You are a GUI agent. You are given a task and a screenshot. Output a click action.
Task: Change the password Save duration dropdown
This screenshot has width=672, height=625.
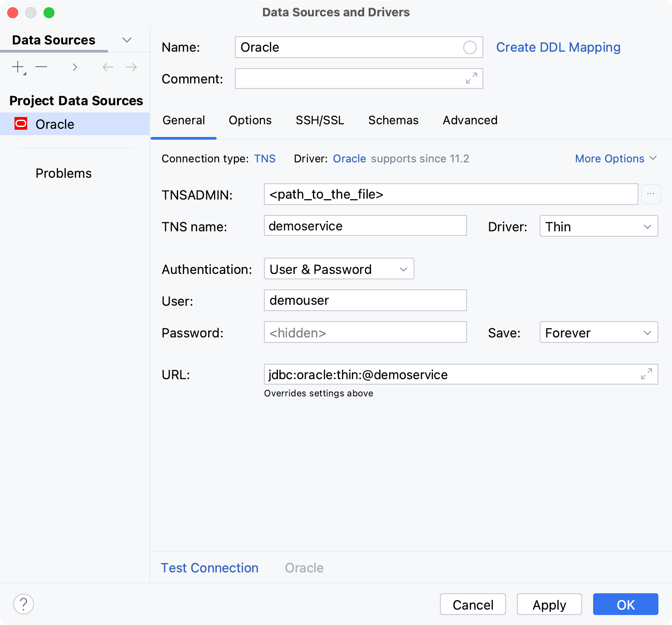tap(599, 332)
